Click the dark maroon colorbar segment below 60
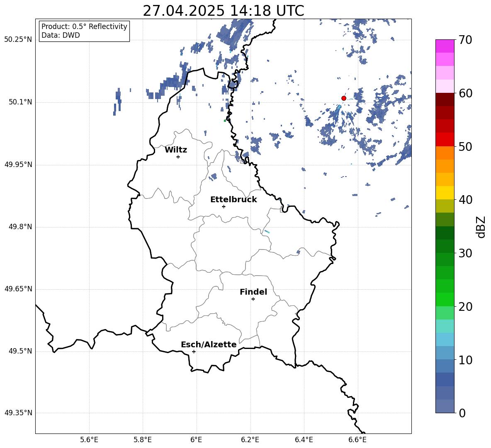491x448 pixels. (x=445, y=99)
